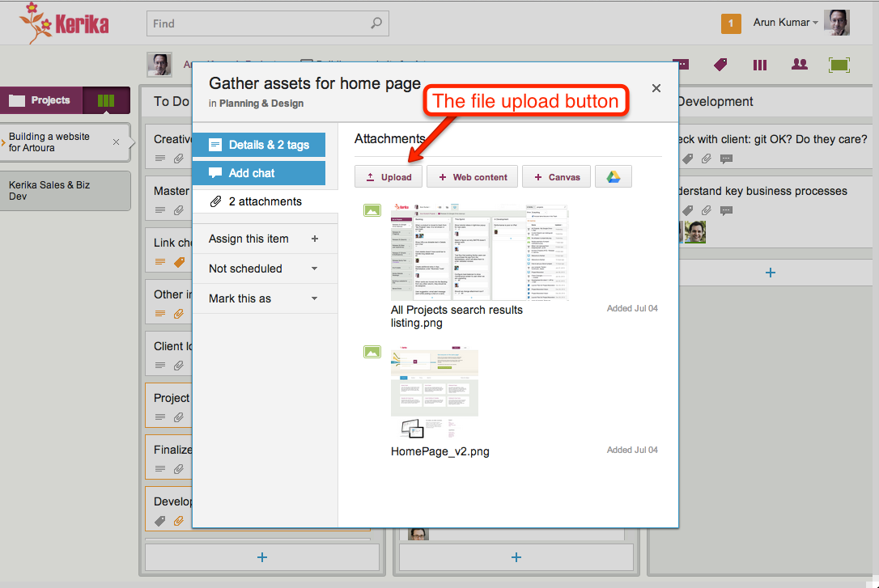Expand the Mark this as dropdown
879x588 pixels.
[315, 298]
